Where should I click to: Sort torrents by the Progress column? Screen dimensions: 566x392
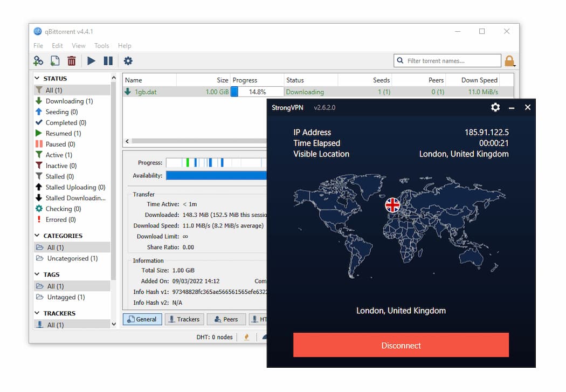point(257,80)
